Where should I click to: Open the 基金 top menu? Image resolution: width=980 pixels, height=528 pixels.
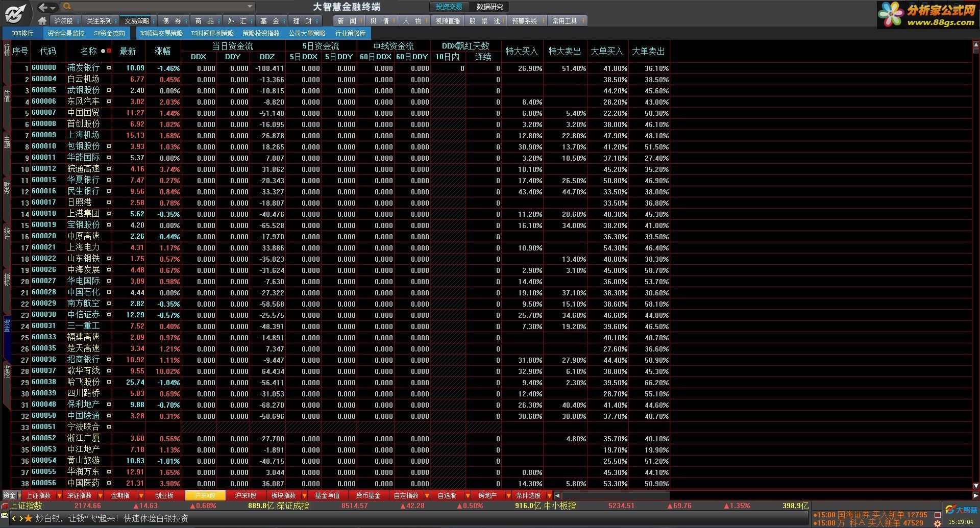click(x=271, y=21)
